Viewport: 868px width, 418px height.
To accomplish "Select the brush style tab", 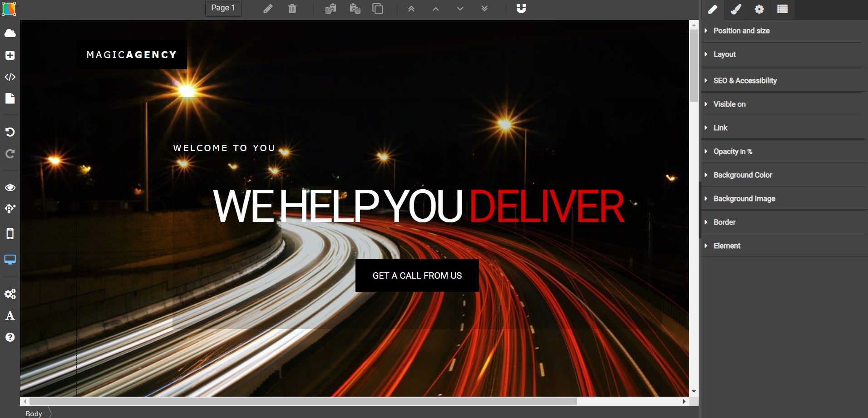I will pyautogui.click(x=736, y=10).
